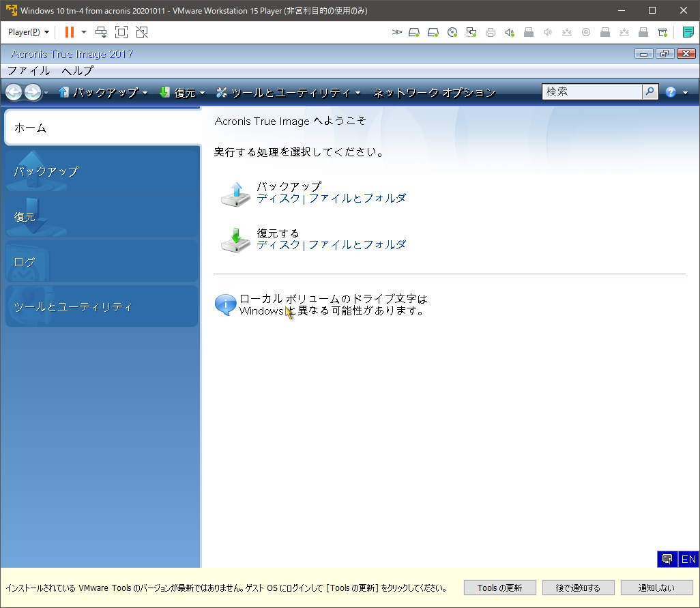Image resolution: width=700 pixels, height=608 pixels.
Task: Open the ファイル menu
Action: 29,70
